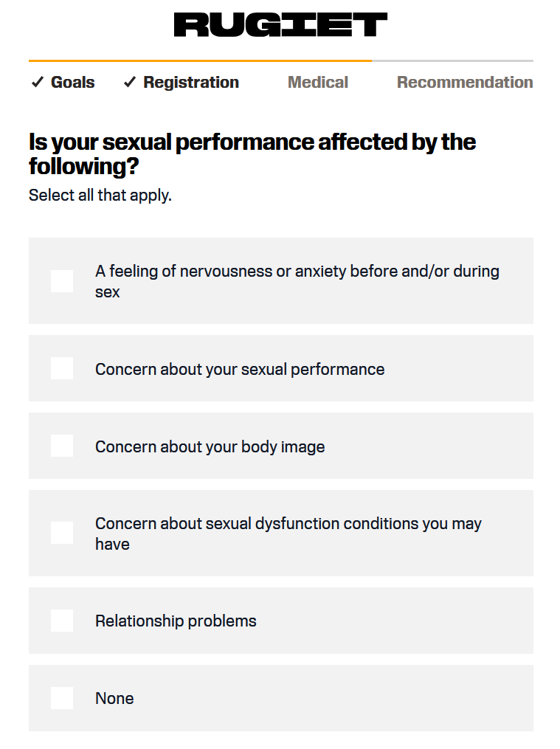Viewport: 560px width, 749px height.
Task: Check the nervousness or anxiety checkbox
Action: 62,281
